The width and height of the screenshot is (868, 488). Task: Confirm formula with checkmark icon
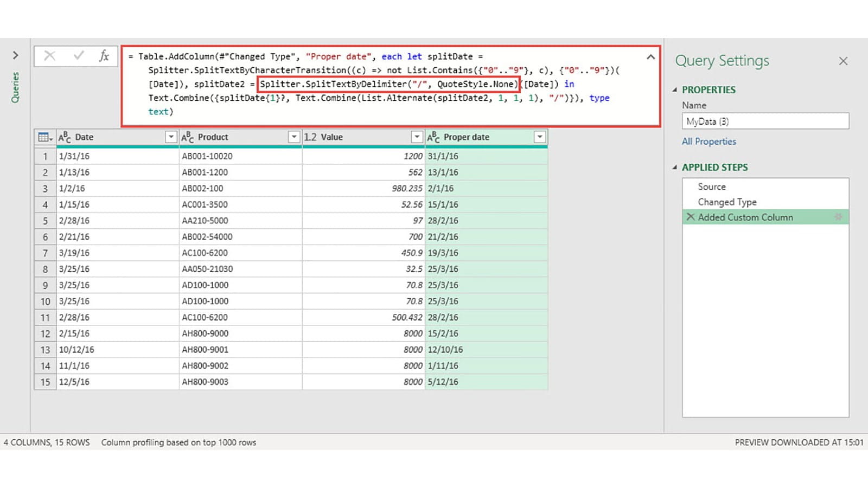coord(79,56)
